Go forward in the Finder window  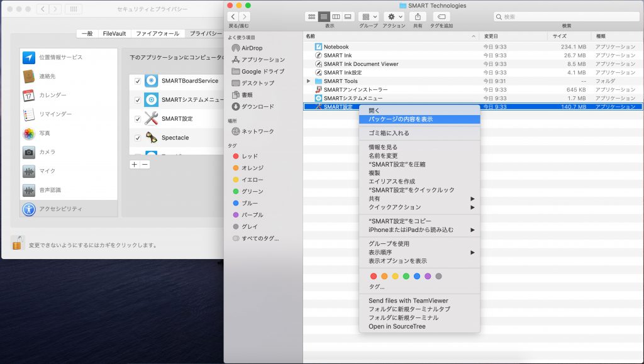(x=245, y=17)
